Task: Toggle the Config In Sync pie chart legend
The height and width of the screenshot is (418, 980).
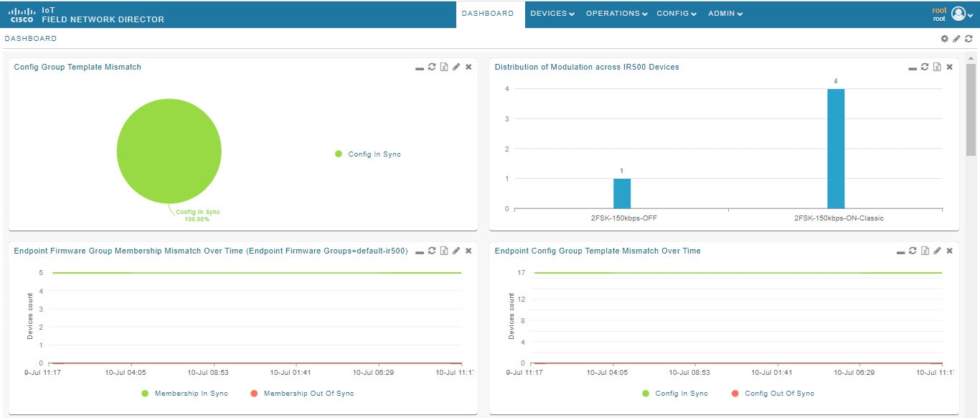Action: 369,154
